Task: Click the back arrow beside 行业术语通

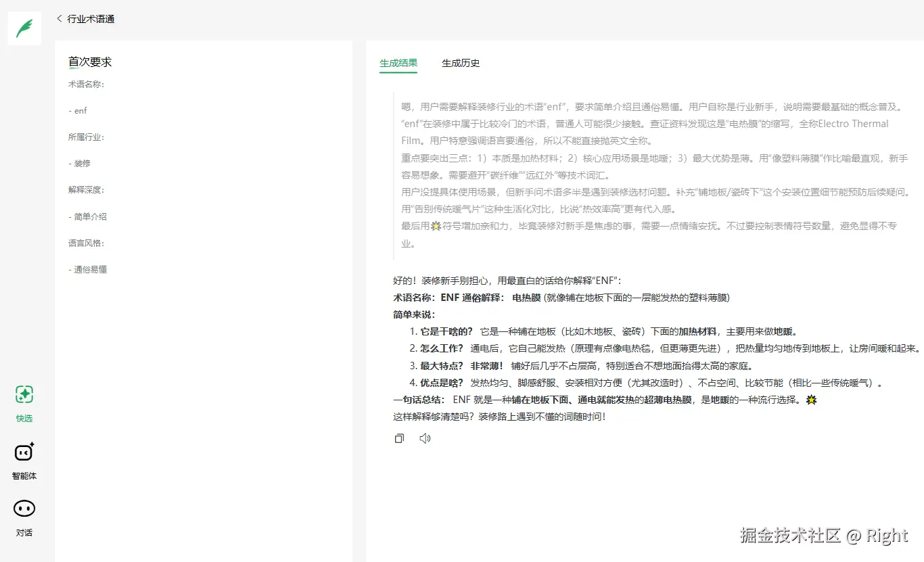Action: (59, 18)
